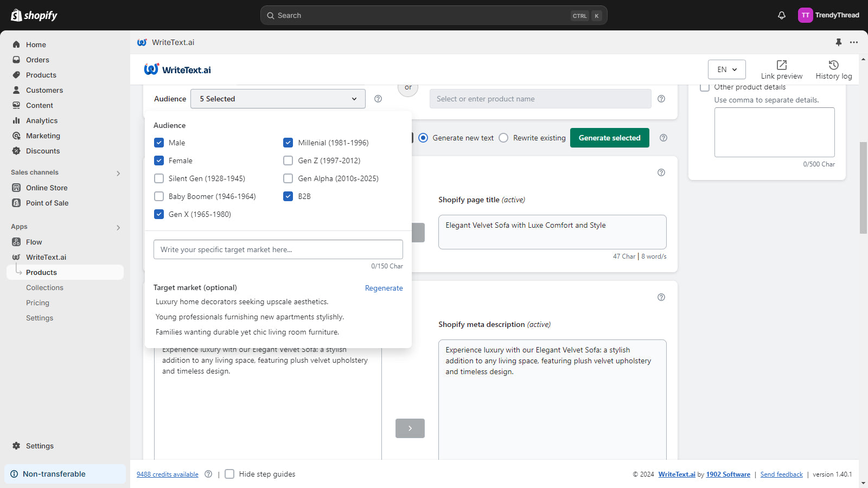Uncheck the Male audience checkbox
Image resolution: width=868 pixels, height=488 pixels.
click(159, 143)
